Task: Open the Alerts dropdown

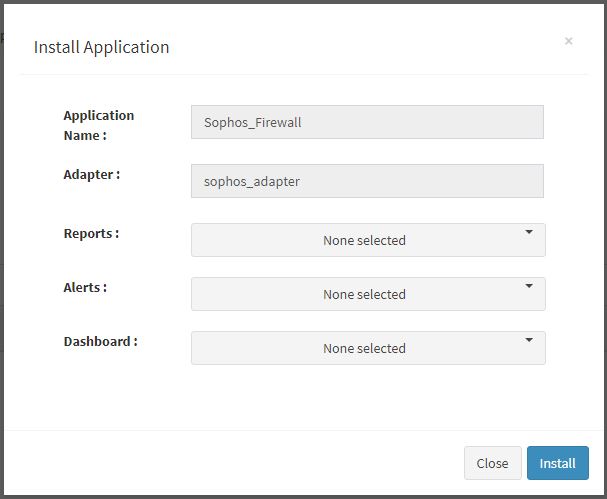Action: (368, 294)
